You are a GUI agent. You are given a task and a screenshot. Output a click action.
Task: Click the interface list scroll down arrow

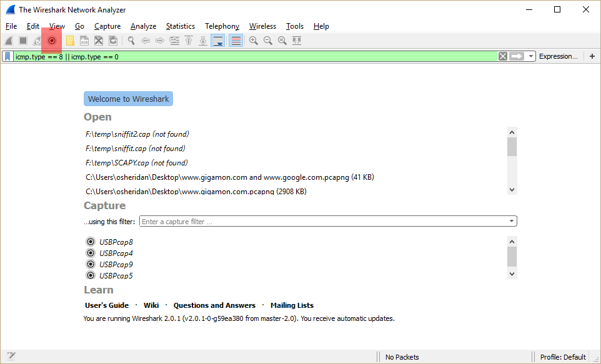pos(512,274)
